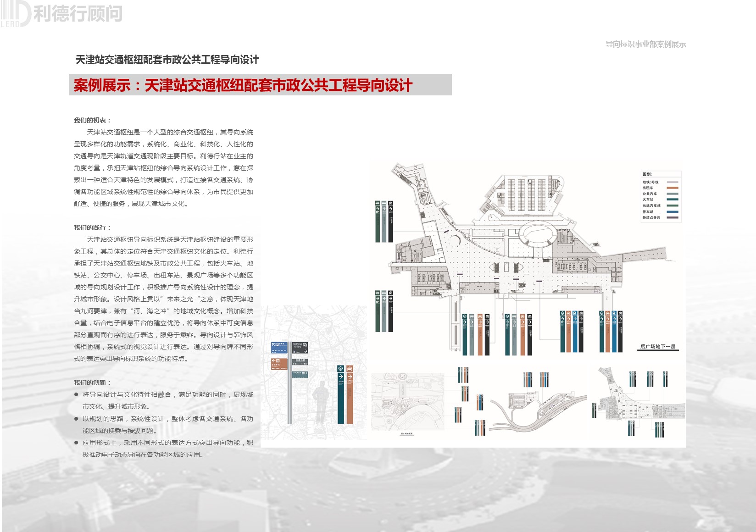Click the 导向标识事业部案例展示 header text
The height and width of the screenshot is (532, 756).
645,44
